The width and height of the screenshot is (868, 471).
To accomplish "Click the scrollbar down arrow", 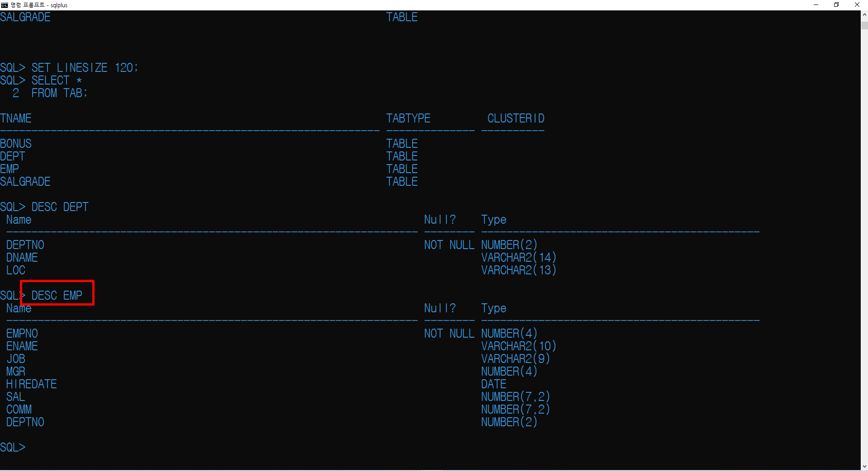I will click(x=864, y=466).
